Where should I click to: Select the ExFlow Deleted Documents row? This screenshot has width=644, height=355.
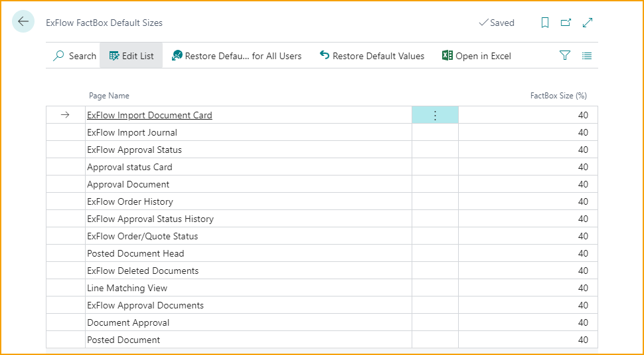[321, 271]
